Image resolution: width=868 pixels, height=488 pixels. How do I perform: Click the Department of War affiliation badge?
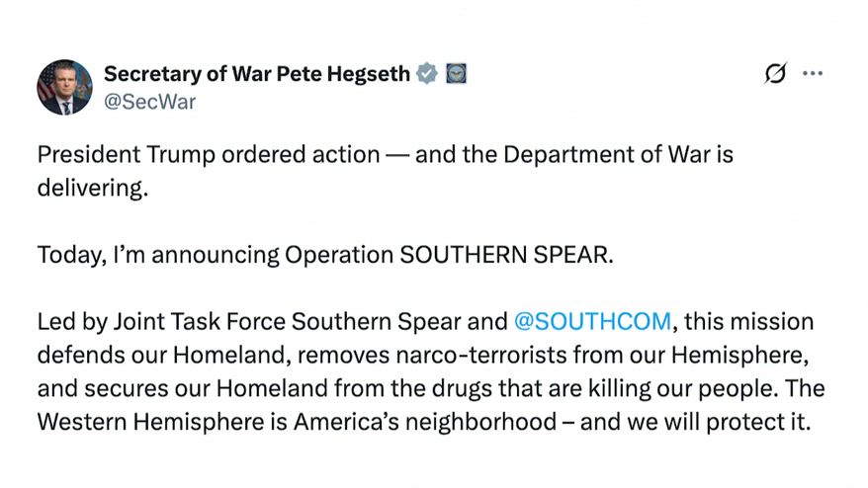[456, 73]
